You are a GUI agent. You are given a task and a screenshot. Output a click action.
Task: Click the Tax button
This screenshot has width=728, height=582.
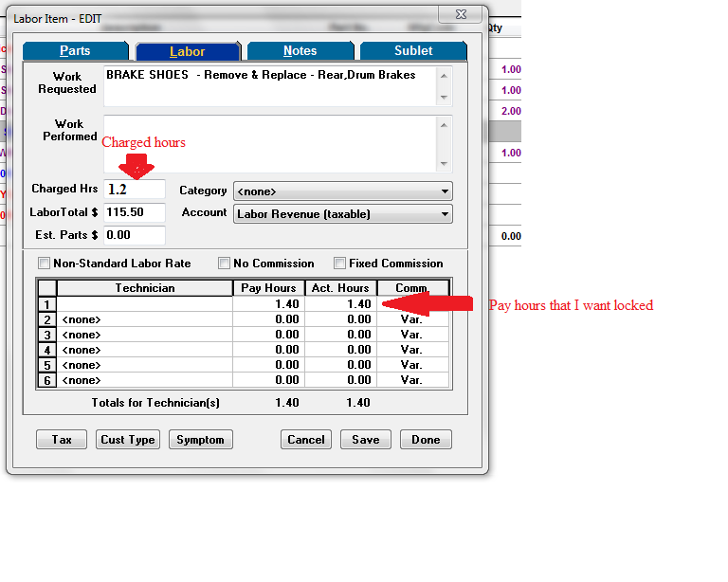click(x=62, y=440)
